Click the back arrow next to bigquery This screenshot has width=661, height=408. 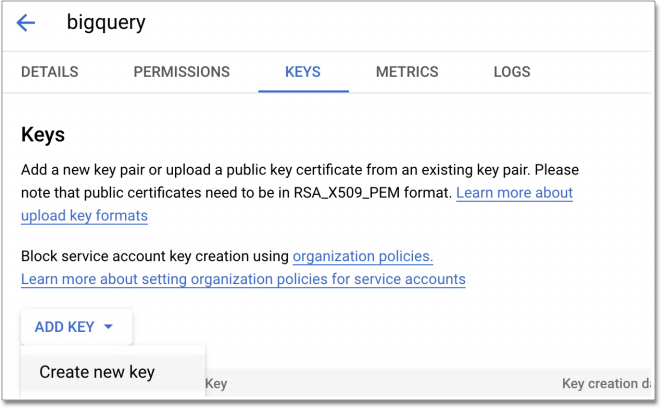click(26, 23)
